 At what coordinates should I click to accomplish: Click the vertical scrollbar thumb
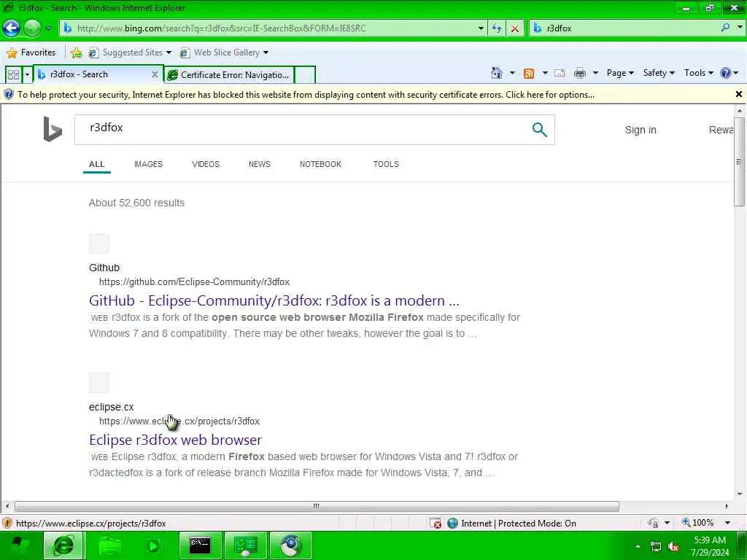739,162
